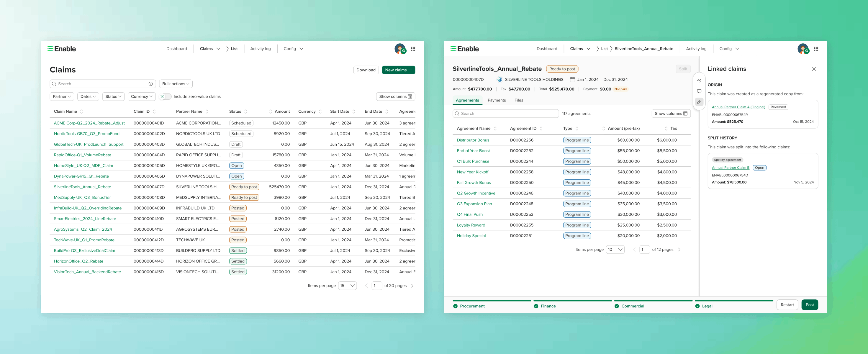Click the Procurement approval checkmark
The height and width of the screenshot is (354, 868).
[x=456, y=306]
